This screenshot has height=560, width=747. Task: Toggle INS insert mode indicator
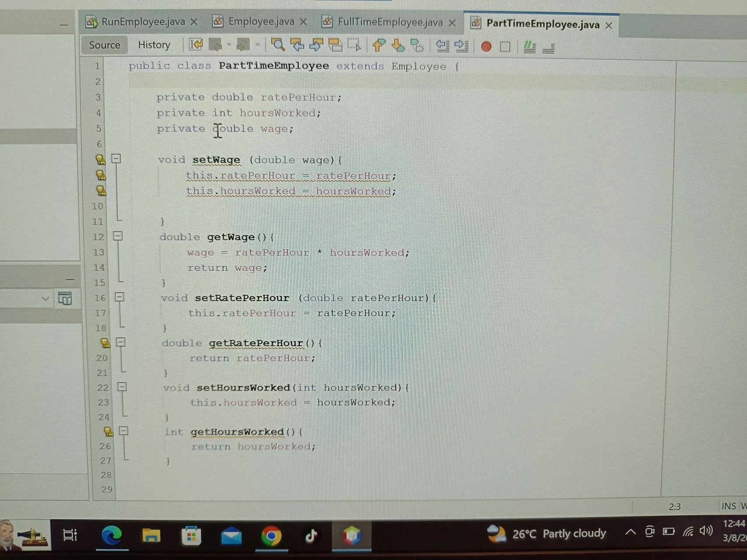click(x=729, y=506)
